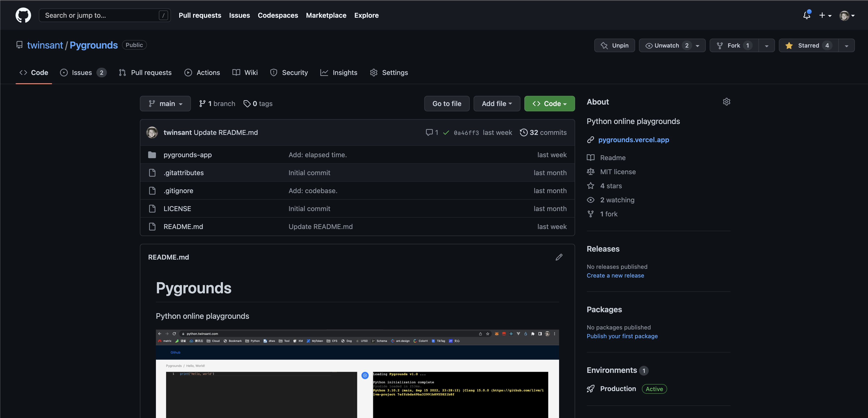This screenshot has width=868, height=418.
Task: Click the Go to file button
Action: tap(447, 104)
